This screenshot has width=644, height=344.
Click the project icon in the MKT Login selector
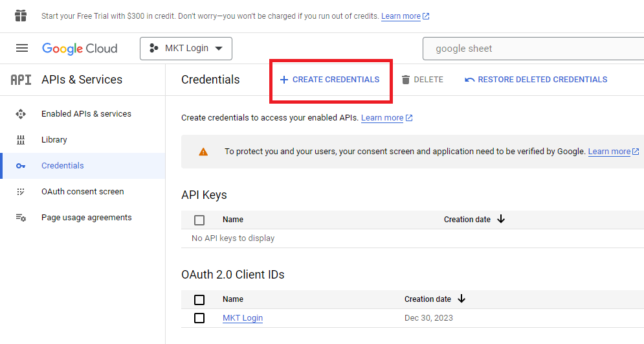(x=153, y=48)
